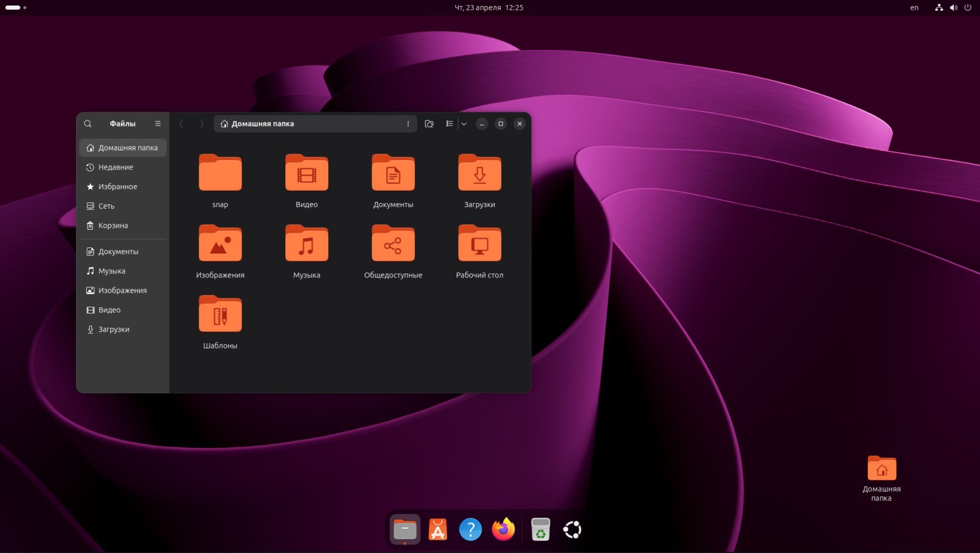Open the Files hamburger main menu
The width and height of the screenshot is (980, 553).
point(158,123)
